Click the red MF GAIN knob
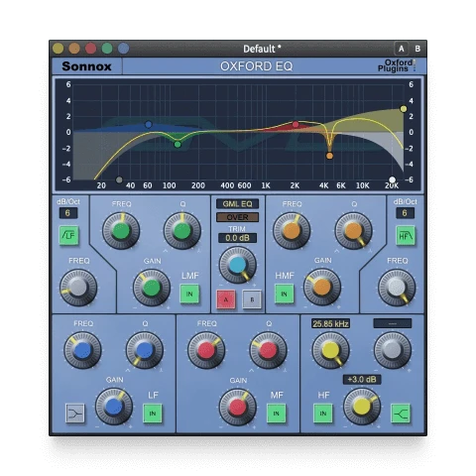This screenshot has width=476, height=476. coord(238,408)
